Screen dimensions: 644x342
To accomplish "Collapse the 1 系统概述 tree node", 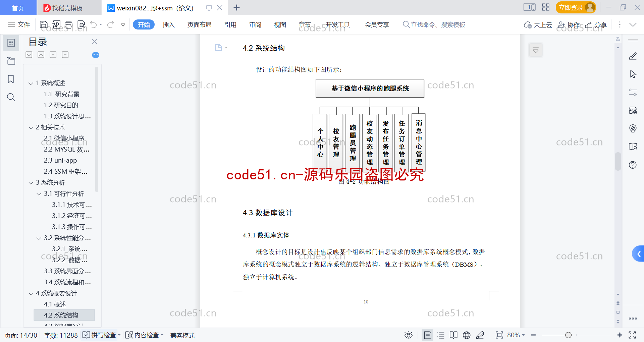I will 31,83.
